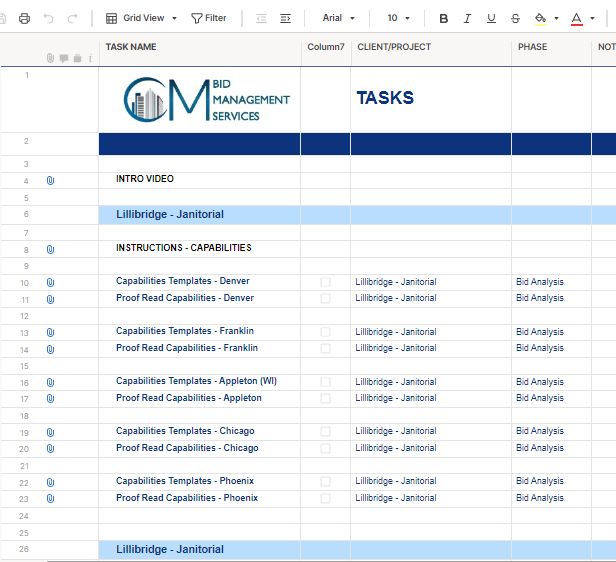616x562 pixels.
Task: Open attachment on Capabilities Templates - Phoenix row
Action: (50, 483)
